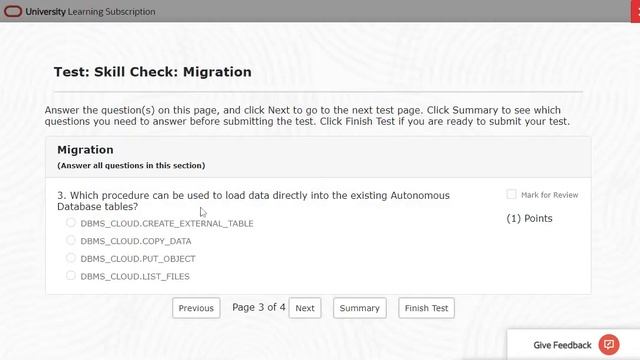Click the 'Migration' section heading
The width and height of the screenshot is (640, 360).
coord(85,150)
